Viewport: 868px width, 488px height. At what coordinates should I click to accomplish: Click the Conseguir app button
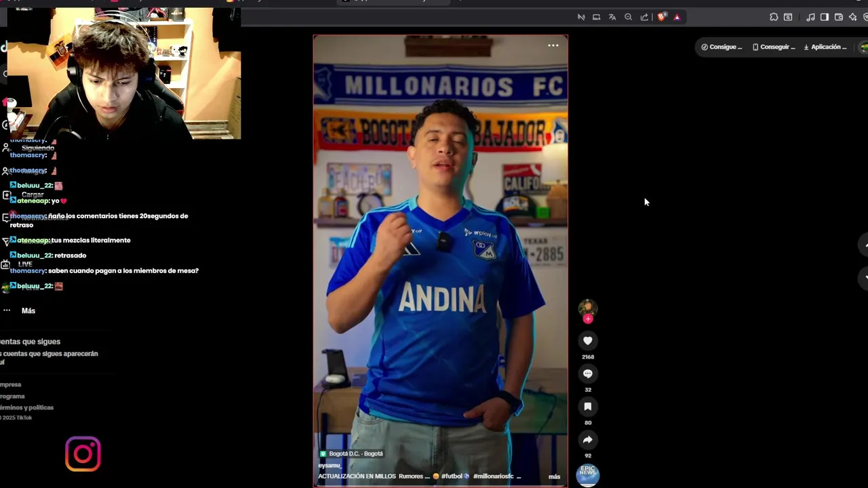tap(773, 47)
